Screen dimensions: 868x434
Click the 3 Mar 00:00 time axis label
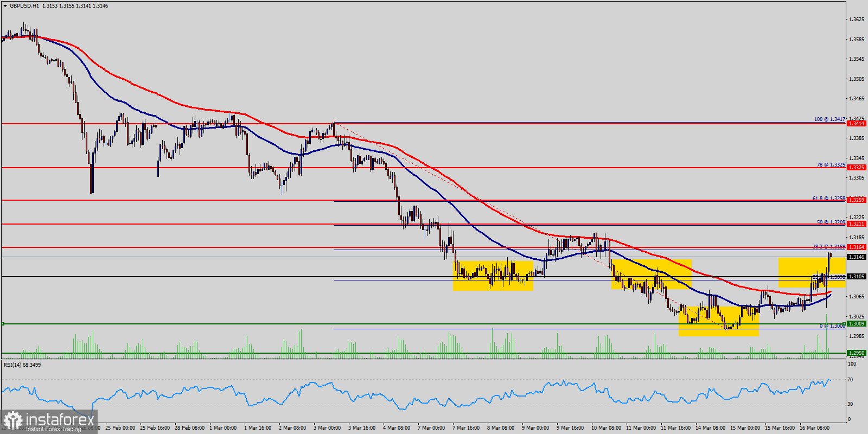[x=327, y=428]
